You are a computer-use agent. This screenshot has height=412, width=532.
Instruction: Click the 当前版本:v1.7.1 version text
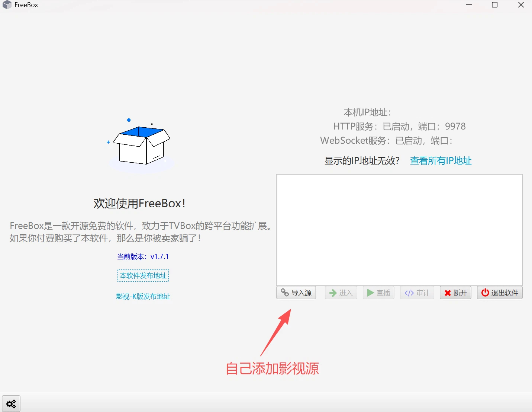143,257
